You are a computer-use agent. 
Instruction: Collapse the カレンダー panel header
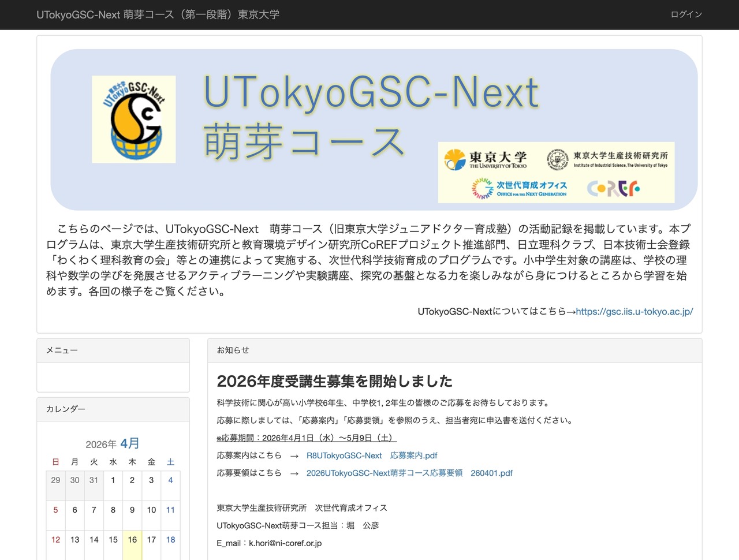(x=65, y=409)
